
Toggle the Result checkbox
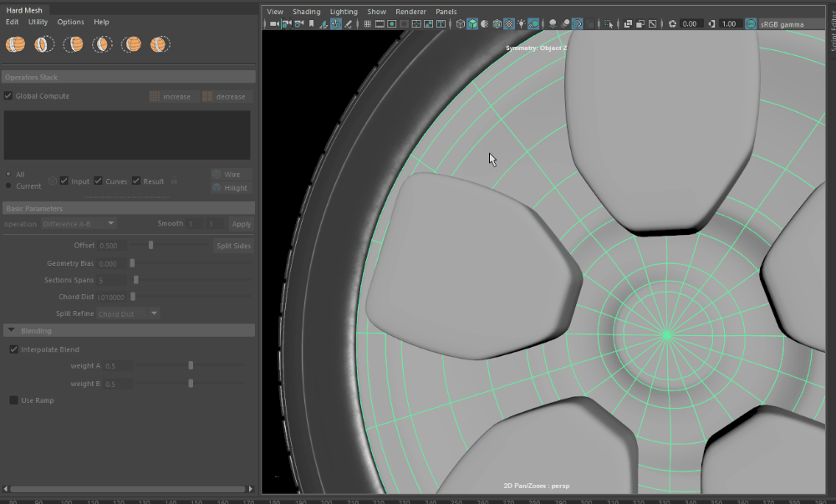pos(136,181)
